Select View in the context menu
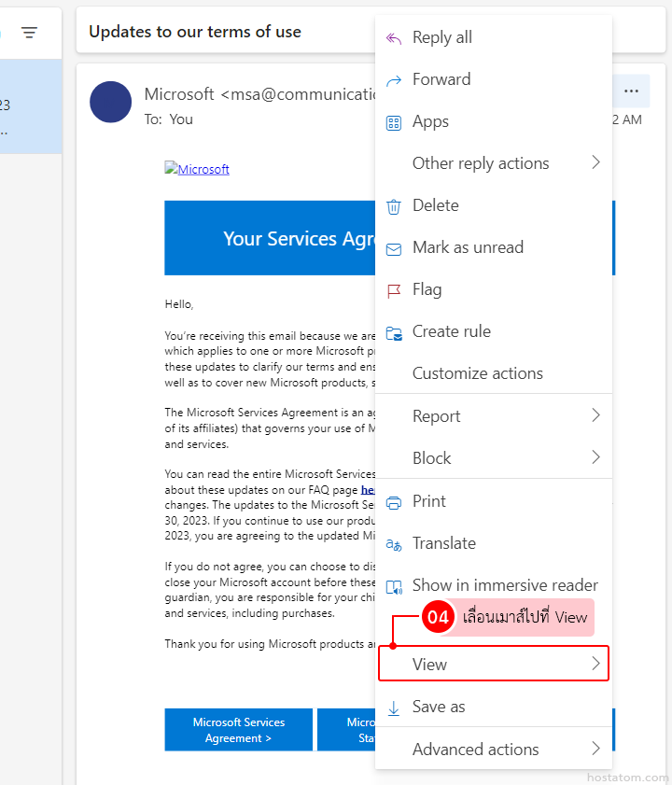This screenshot has height=785, width=672. tap(493, 665)
